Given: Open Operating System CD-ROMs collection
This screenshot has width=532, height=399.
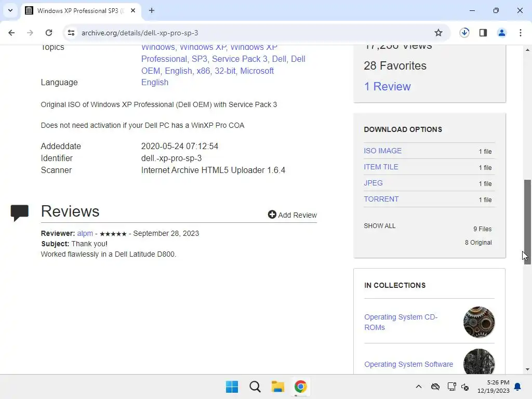Looking at the screenshot, I should [x=401, y=322].
